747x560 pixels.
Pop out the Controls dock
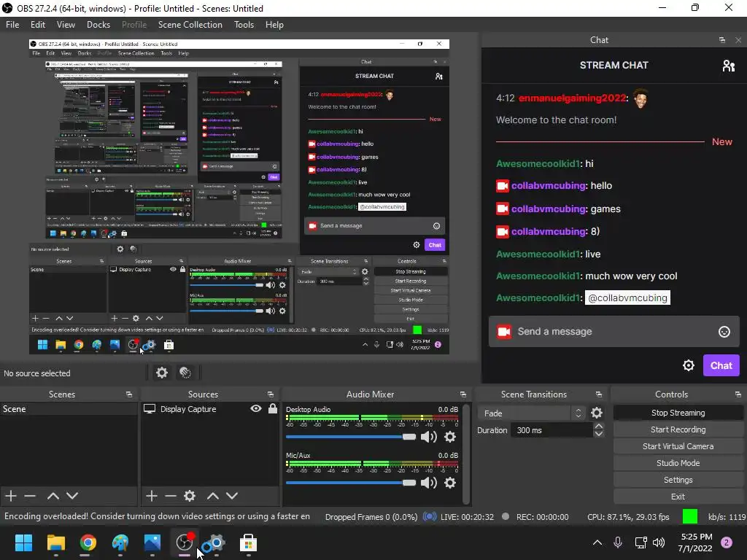pos(738,394)
